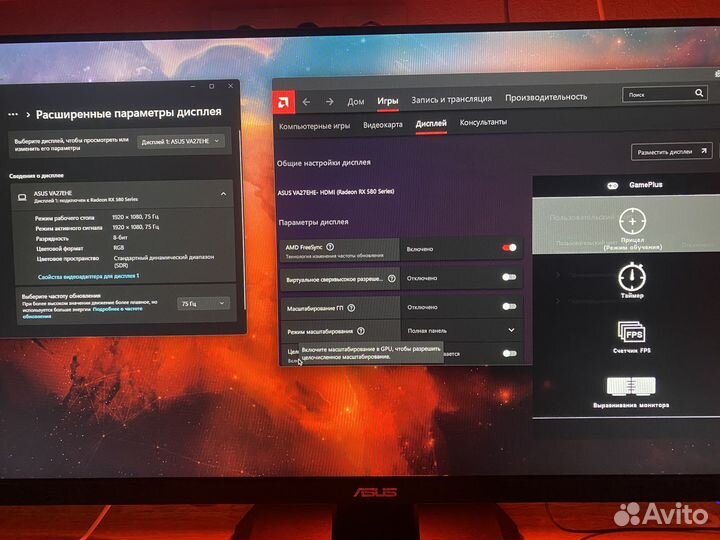Open the help icon beside Режим масштабирования
Viewport: 720px width, 540px height.
[361, 331]
